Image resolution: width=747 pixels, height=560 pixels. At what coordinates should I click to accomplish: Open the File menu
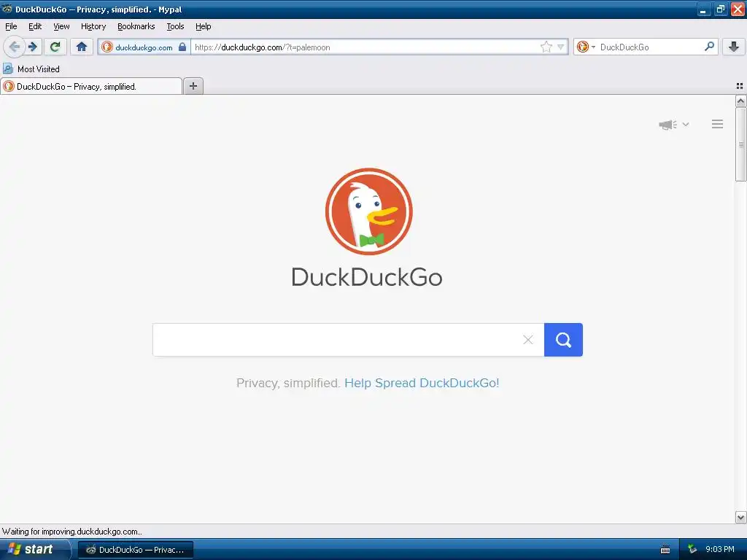pyautogui.click(x=11, y=26)
